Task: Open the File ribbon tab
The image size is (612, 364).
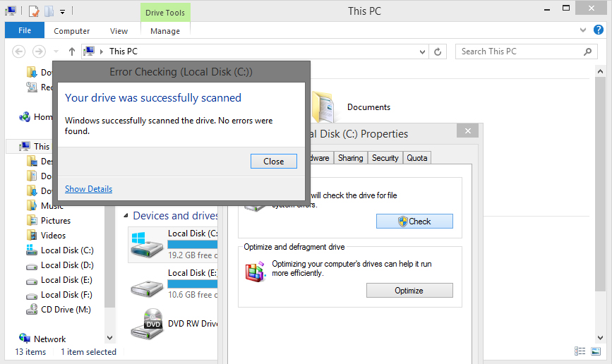Action: (x=25, y=30)
